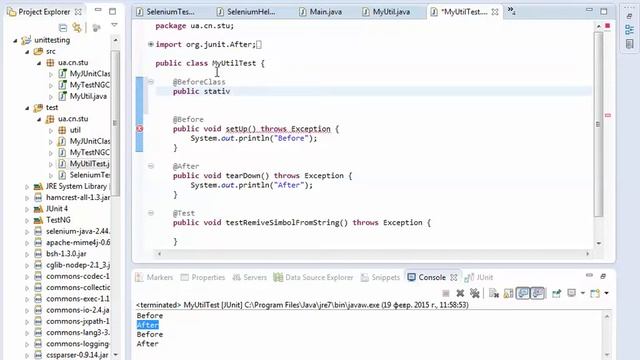Switch to SeleniumTes... editor tab
This screenshot has width=640, height=360.
pos(166,12)
